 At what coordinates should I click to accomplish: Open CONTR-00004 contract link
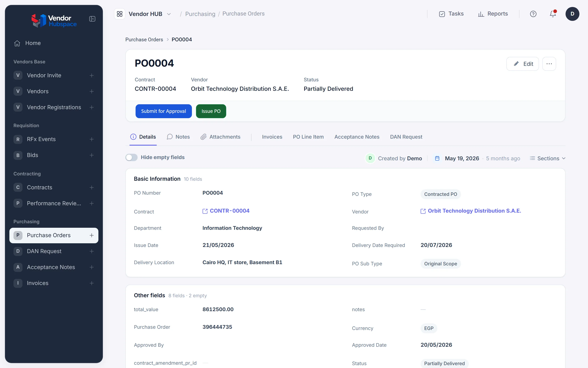point(229,211)
